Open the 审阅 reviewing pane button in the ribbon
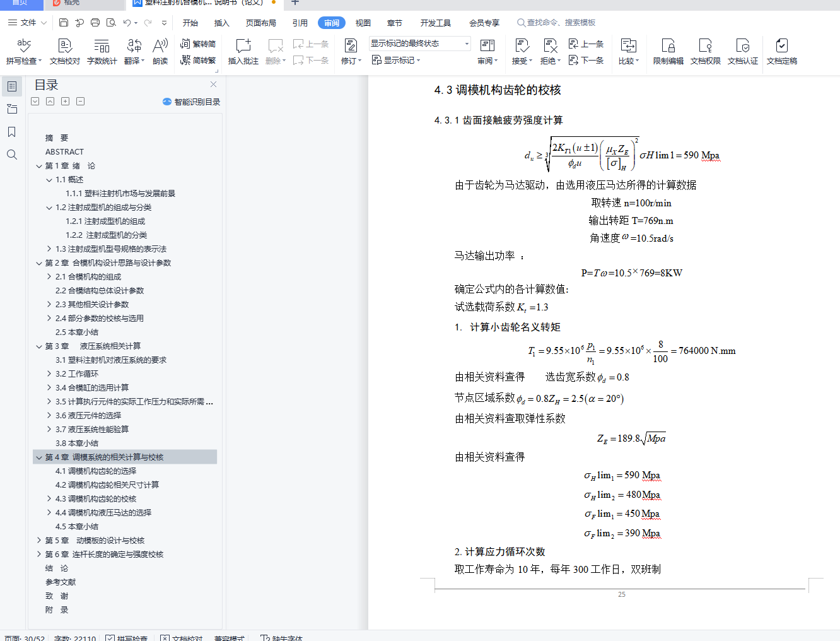Viewport: 840px width, 641px height. point(487,51)
